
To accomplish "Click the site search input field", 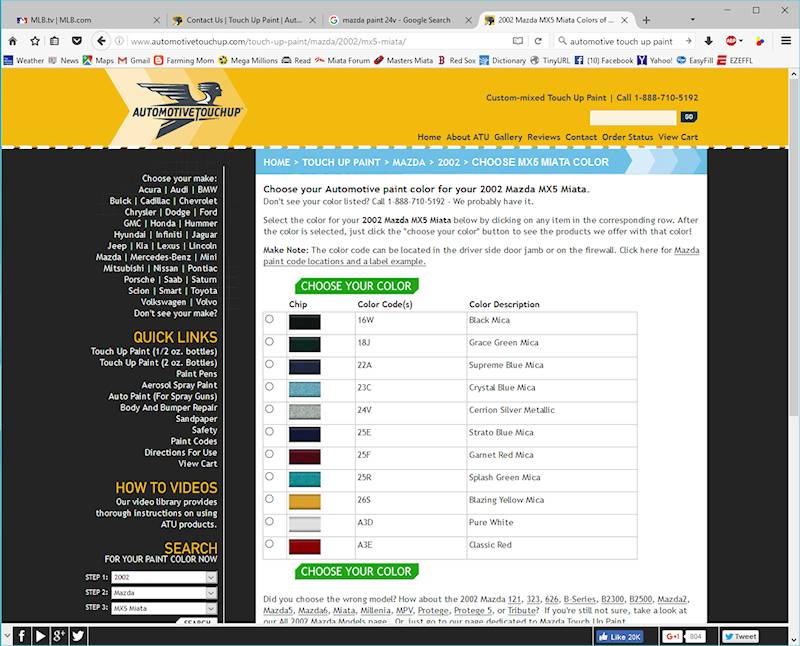I will click(x=633, y=117).
